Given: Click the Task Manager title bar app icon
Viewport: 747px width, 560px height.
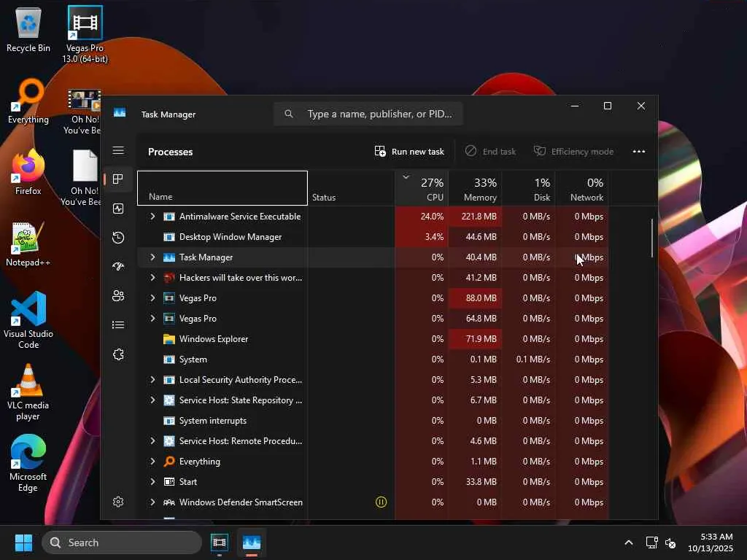Looking at the screenshot, I should [120, 113].
